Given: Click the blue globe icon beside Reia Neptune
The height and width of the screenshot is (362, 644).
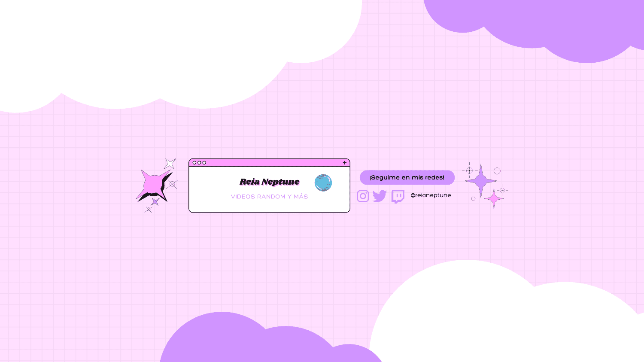Looking at the screenshot, I should pyautogui.click(x=323, y=183).
